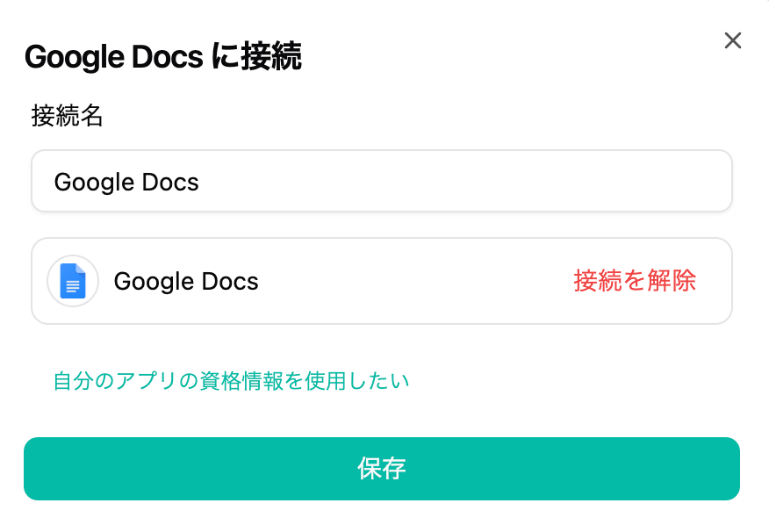Dismiss the dialog using the close icon
Viewport: 769px width, 532px height.
tap(732, 40)
